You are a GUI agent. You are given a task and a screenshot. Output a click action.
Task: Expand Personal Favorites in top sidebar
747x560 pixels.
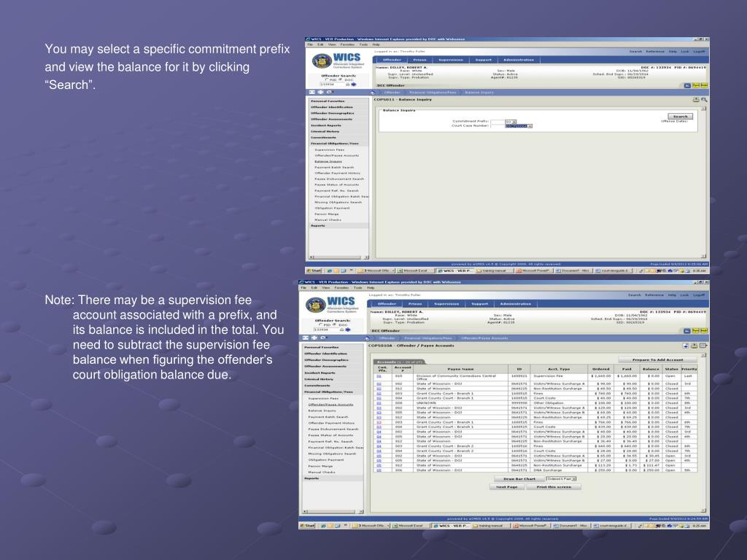point(328,101)
